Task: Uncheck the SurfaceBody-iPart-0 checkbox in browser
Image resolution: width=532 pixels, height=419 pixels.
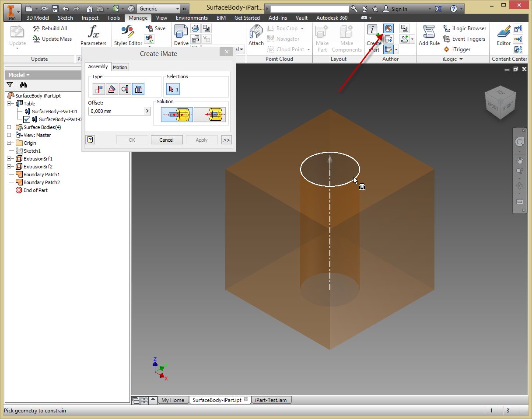Action: [26, 119]
